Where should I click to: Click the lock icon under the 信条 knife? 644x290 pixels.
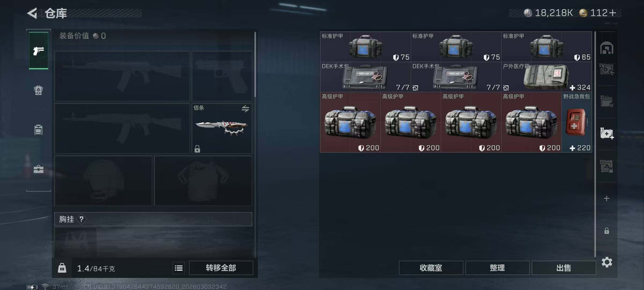click(197, 148)
